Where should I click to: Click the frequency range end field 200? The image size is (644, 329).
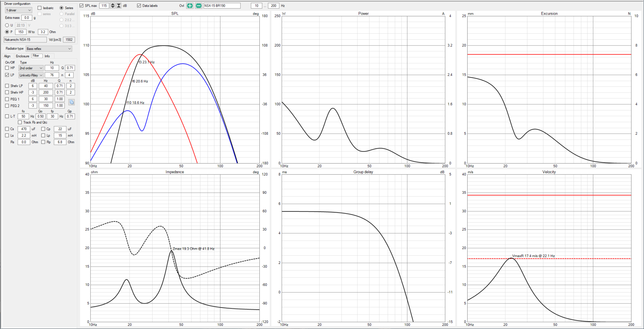[x=274, y=6]
